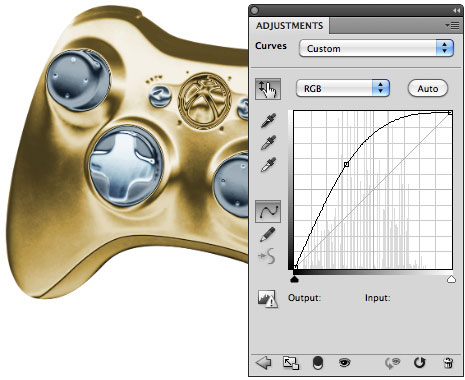Image resolution: width=465 pixels, height=380 pixels.
Task: Pick the white point eyedropper
Action: [268, 164]
